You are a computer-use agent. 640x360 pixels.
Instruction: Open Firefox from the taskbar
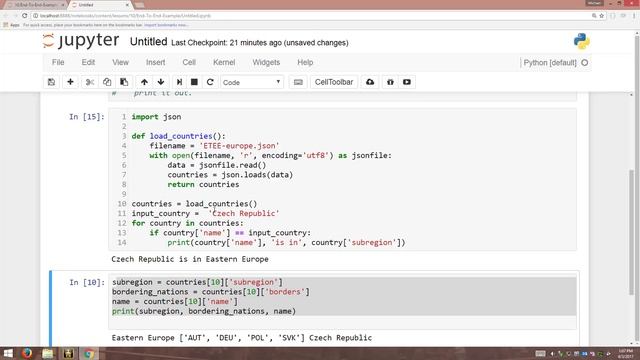(27, 353)
